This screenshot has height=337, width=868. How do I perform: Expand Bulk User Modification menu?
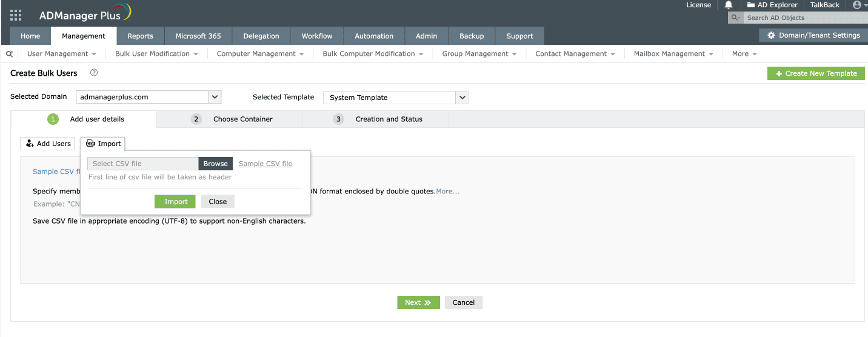156,54
